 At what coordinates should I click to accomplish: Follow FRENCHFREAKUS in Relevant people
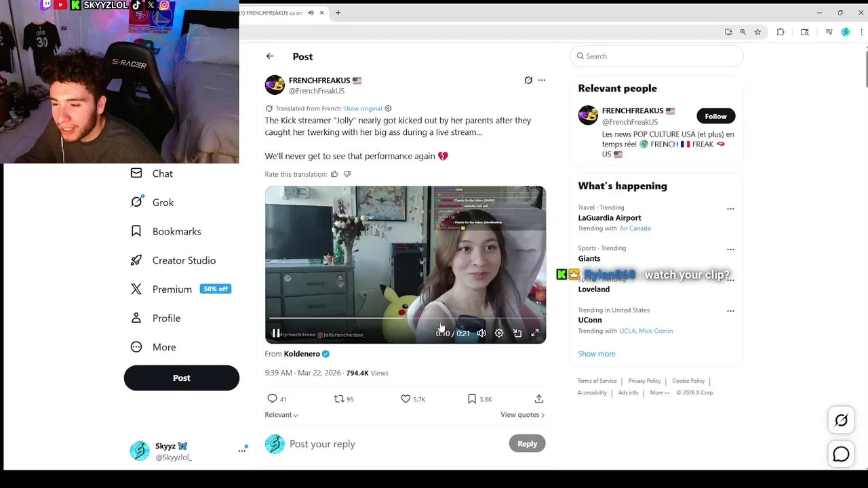click(x=715, y=116)
